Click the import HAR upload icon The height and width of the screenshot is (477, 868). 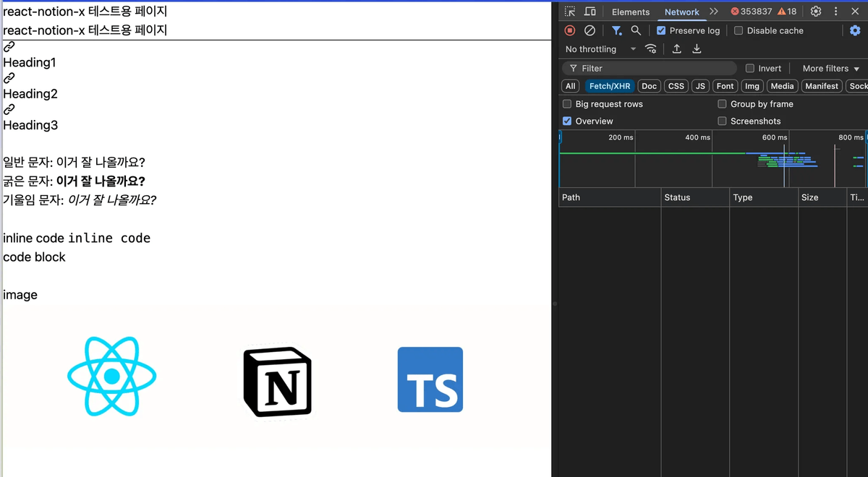(677, 49)
